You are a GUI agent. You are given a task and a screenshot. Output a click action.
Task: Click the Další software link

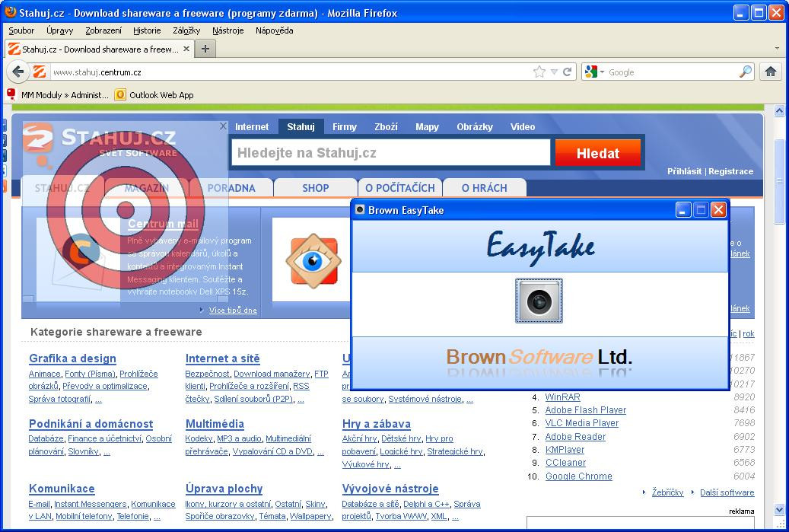(727, 492)
